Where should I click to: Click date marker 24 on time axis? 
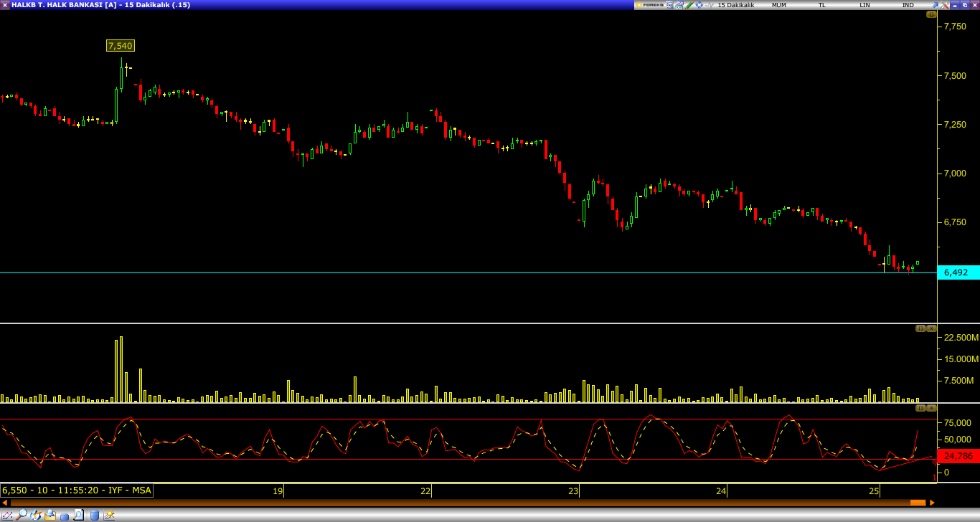tap(721, 491)
